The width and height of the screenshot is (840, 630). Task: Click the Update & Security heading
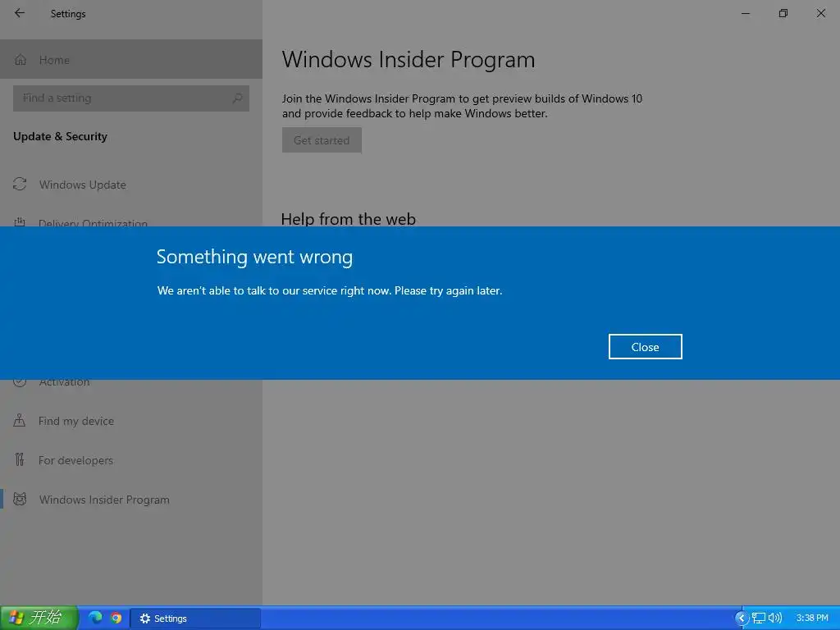(x=60, y=137)
